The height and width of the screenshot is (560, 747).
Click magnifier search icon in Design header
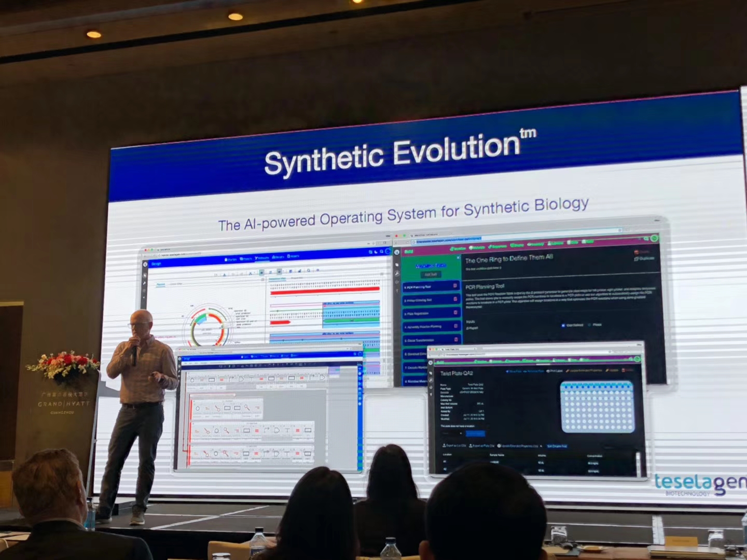click(382, 252)
